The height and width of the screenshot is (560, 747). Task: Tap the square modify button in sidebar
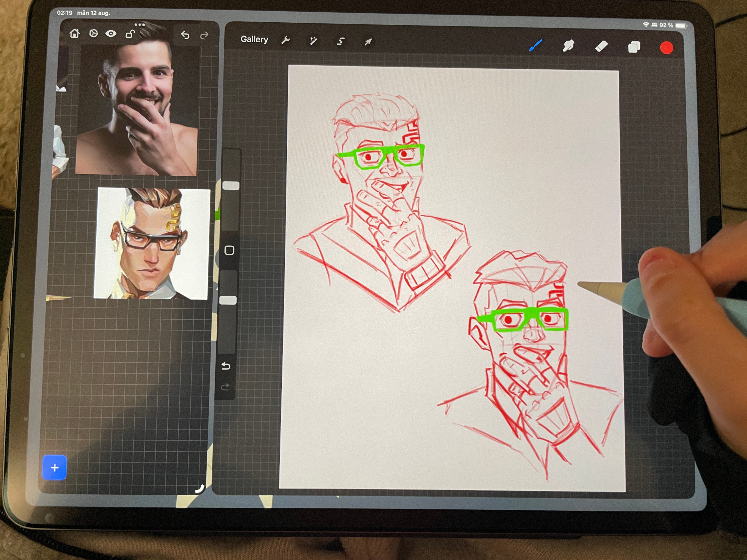point(229,250)
